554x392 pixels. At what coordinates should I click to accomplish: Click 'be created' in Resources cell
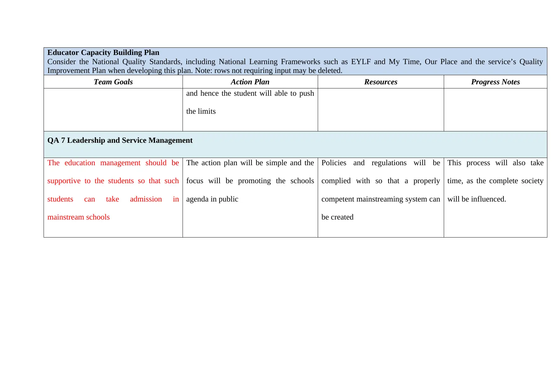pyautogui.click(x=337, y=217)
